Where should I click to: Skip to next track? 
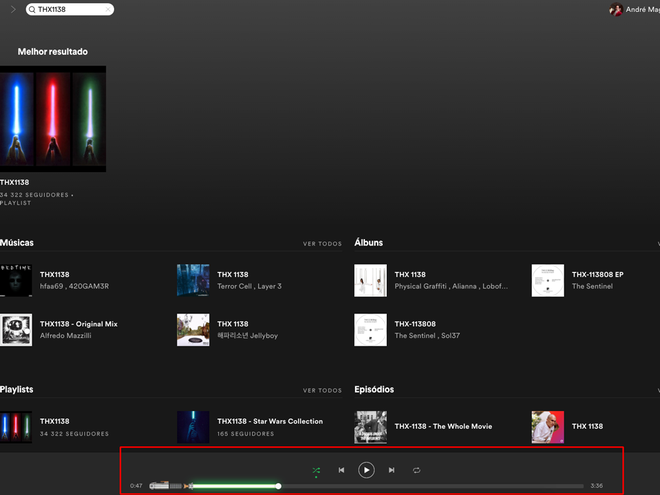pos(391,470)
